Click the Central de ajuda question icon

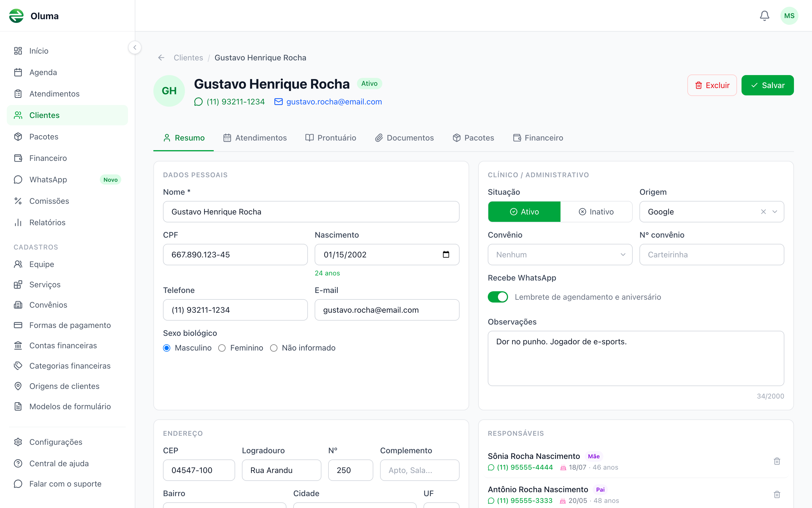(18, 464)
